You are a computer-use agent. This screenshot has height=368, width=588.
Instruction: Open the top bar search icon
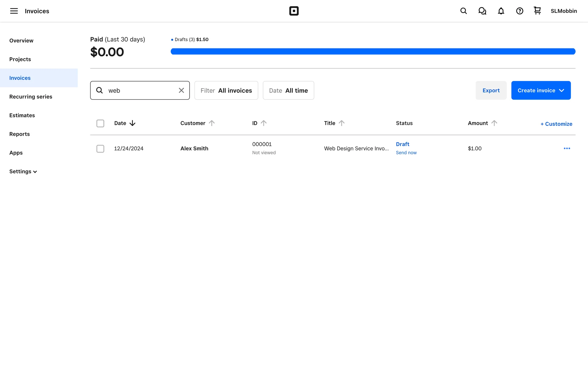tap(463, 11)
